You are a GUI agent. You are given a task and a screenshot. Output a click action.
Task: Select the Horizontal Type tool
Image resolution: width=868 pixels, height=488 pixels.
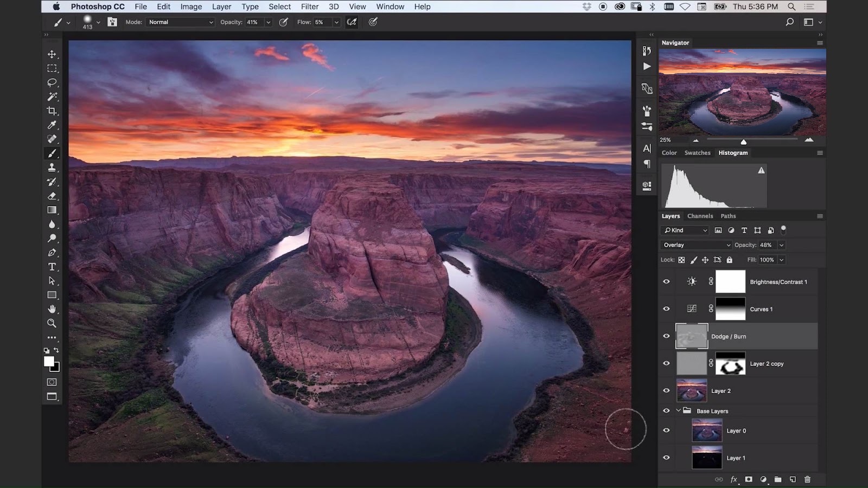pos(52,267)
